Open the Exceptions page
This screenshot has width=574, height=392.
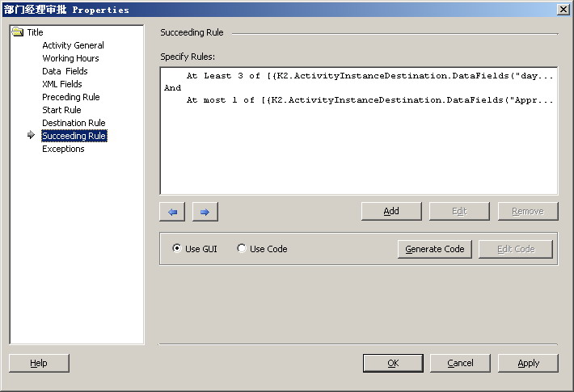click(63, 149)
